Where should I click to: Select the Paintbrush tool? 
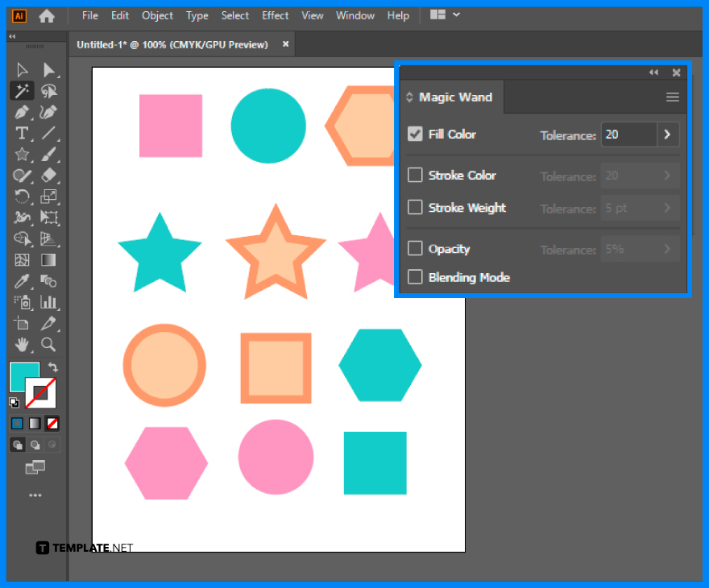pyautogui.click(x=50, y=154)
